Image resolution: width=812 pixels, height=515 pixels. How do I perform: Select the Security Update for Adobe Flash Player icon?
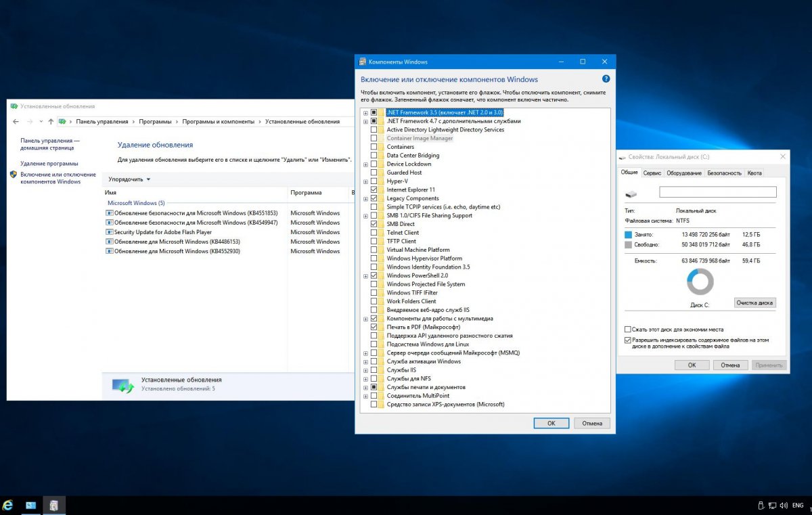point(110,232)
